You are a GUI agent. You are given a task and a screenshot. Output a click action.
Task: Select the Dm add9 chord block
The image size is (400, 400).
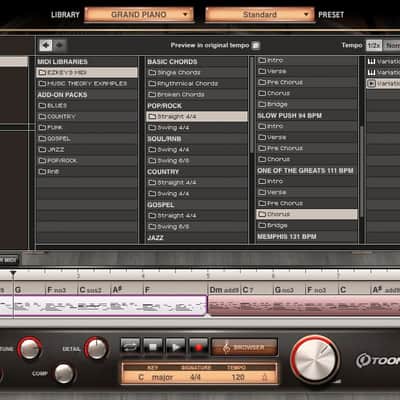[224, 290]
